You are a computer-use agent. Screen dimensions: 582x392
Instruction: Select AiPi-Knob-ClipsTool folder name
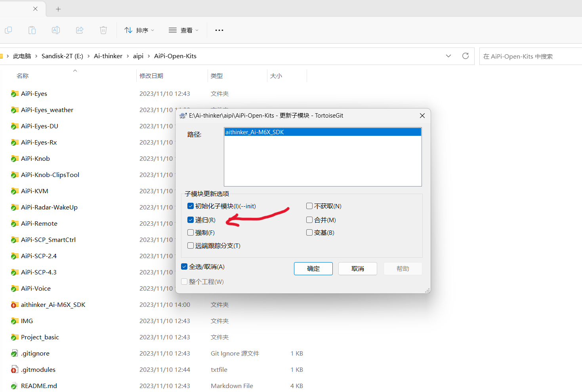click(x=50, y=175)
